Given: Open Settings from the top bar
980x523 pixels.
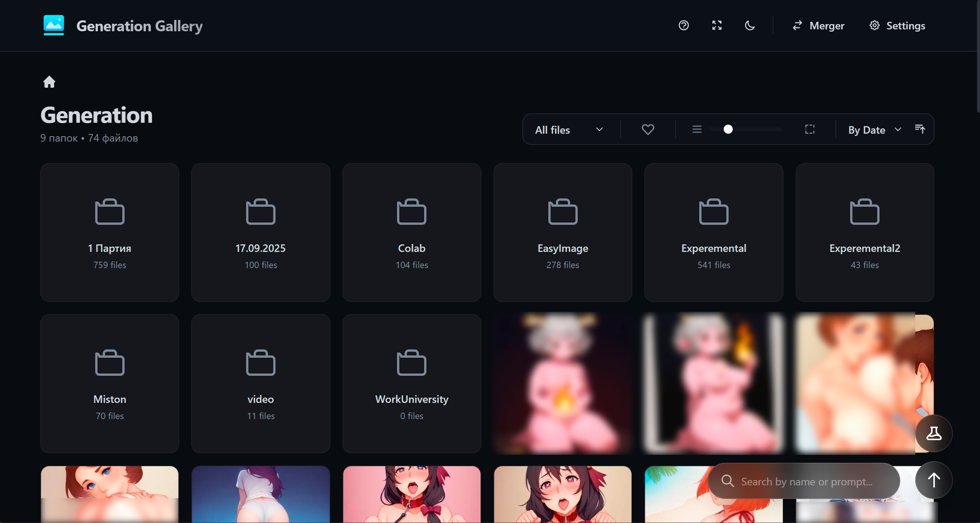Looking at the screenshot, I should pos(898,26).
